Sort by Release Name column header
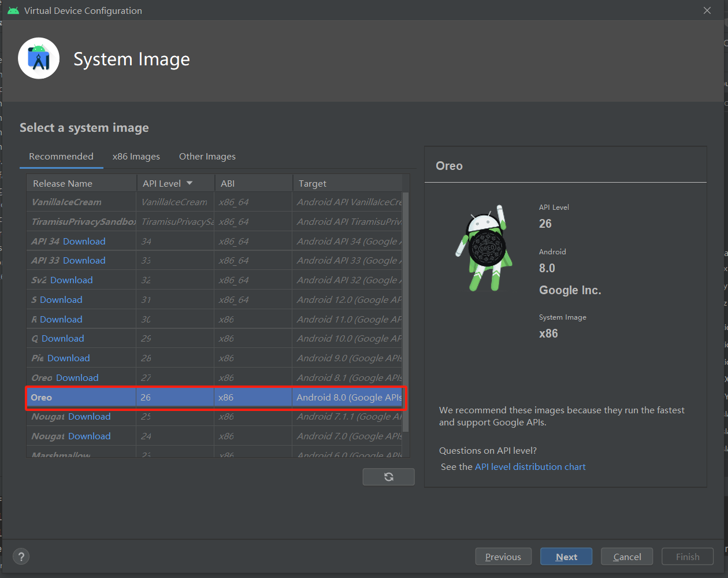Image resolution: width=728 pixels, height=578 pixels. 81,183
